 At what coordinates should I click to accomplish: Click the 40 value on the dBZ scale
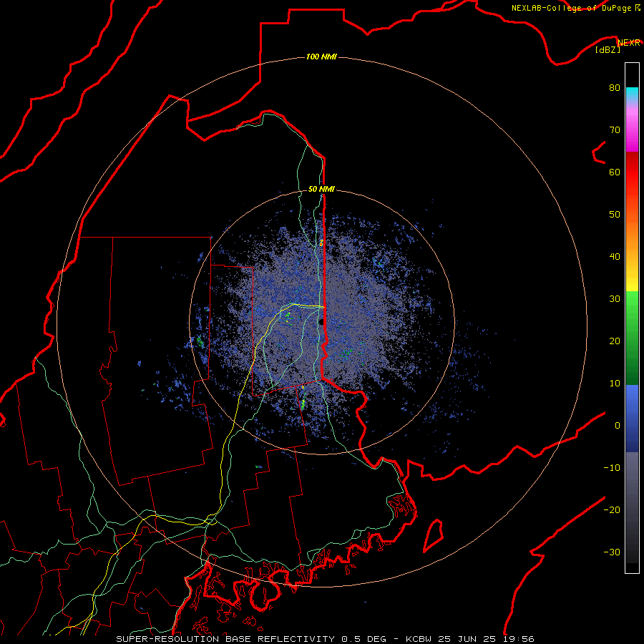click(615, 257)
